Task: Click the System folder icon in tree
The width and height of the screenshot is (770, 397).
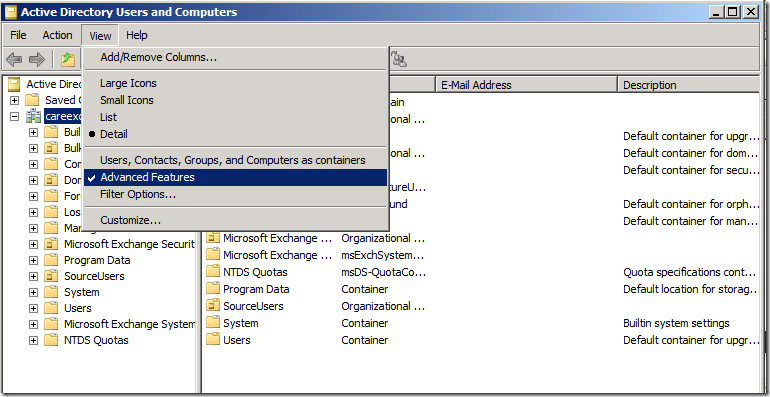Action: 51,292
